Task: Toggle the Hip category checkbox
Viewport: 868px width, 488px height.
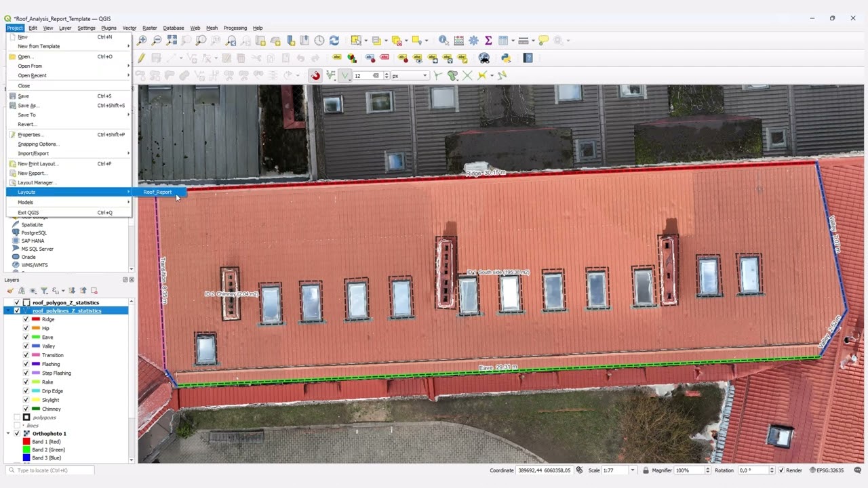Action: point(26,328)
